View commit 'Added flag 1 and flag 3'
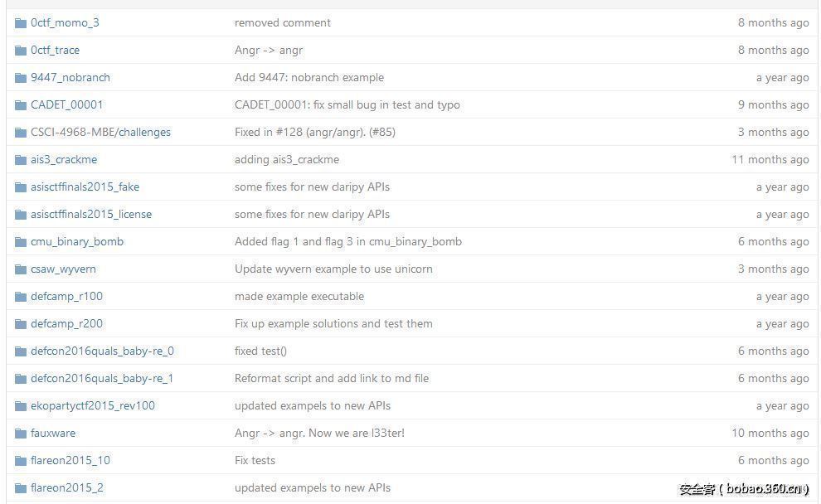Image resolution: width=821 pixels, height=504 pixels. pyautogui.click(x=347, y=242)
